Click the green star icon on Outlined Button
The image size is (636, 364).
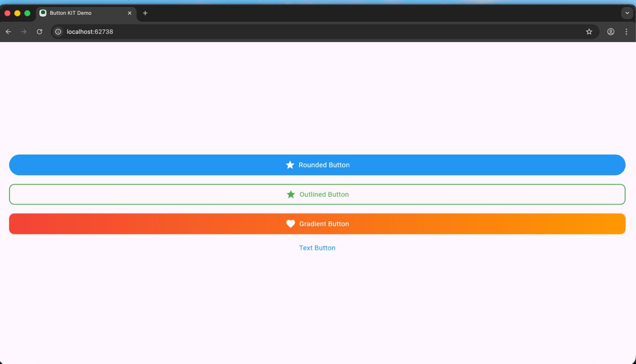click(x=291, y=194)
